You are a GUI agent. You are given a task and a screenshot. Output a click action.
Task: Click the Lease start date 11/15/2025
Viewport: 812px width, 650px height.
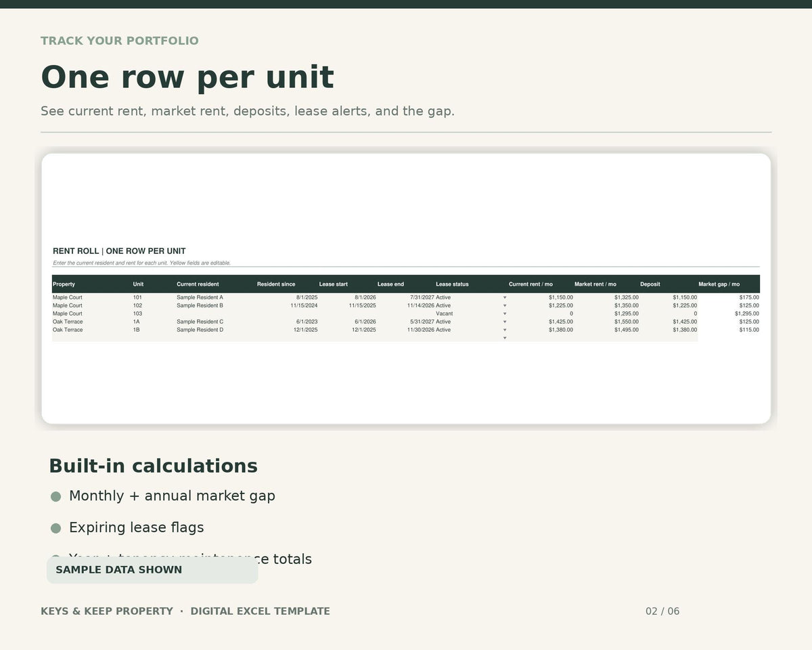coord(362,305)
